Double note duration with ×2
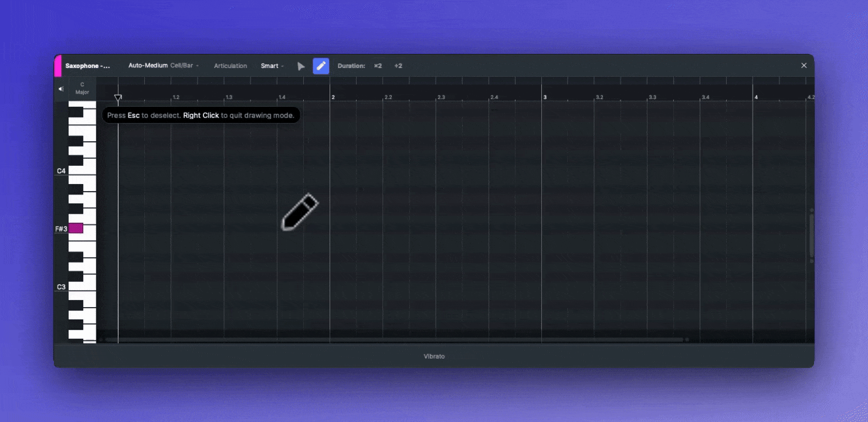Screen dimensions: 868x422 [x=378, y=66]
